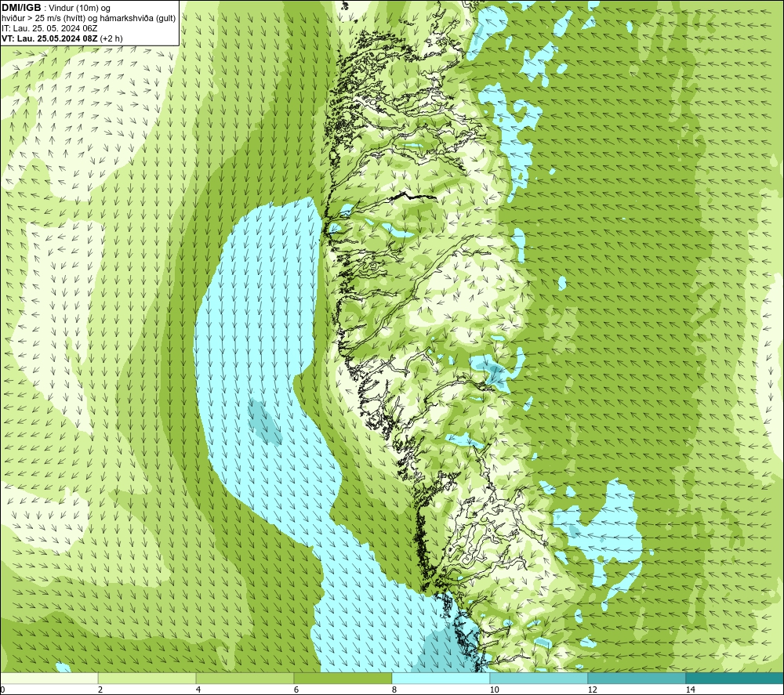Click the scale label '4'
The height and width of the screenshot is (695, 784).
coord(198,690)
